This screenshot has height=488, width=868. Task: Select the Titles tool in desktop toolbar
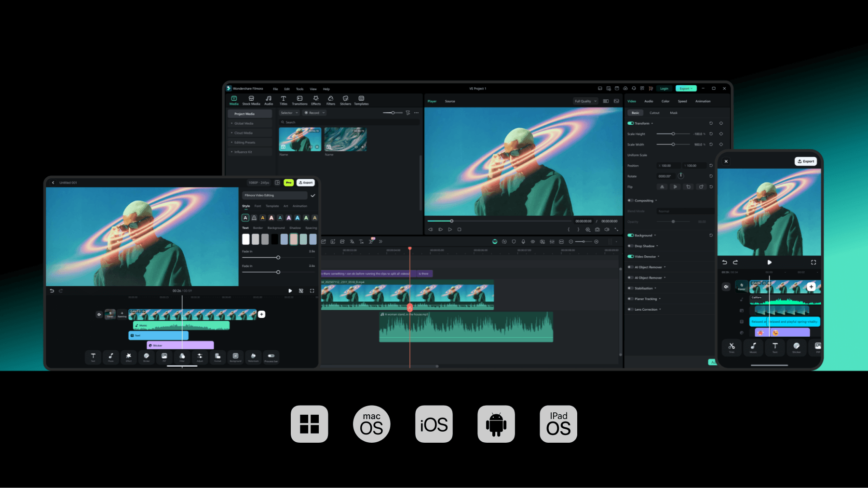pyautogui.click(x=284, y=100)
